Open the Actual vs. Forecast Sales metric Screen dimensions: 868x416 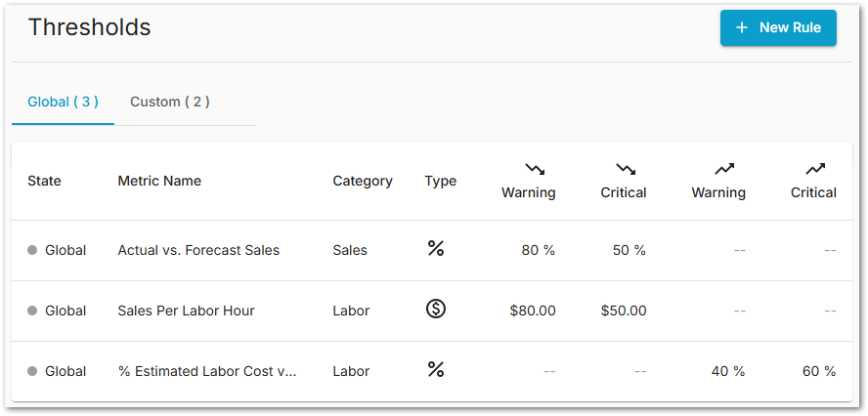[x=198, y=250]
